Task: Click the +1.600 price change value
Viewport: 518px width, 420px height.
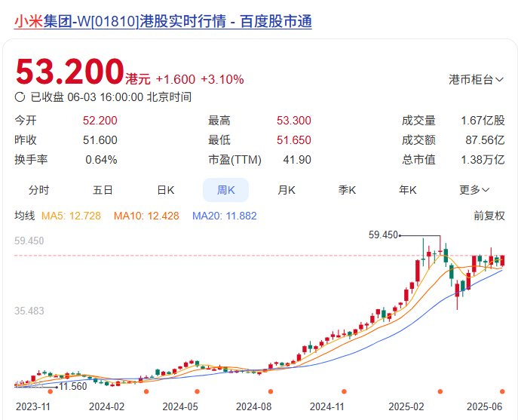Action: [176, 79]
